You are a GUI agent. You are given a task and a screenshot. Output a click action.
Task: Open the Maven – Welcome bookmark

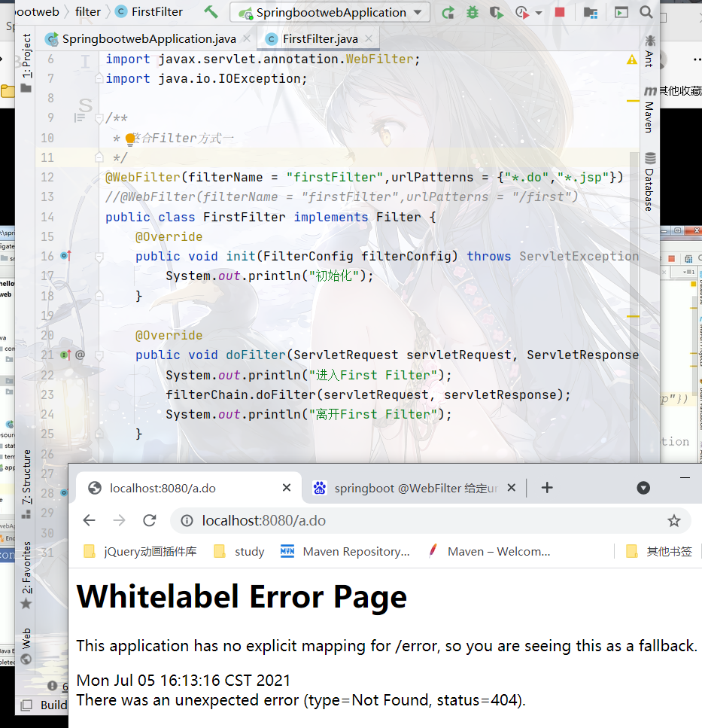pyautogui.click(x=489, y=552)
